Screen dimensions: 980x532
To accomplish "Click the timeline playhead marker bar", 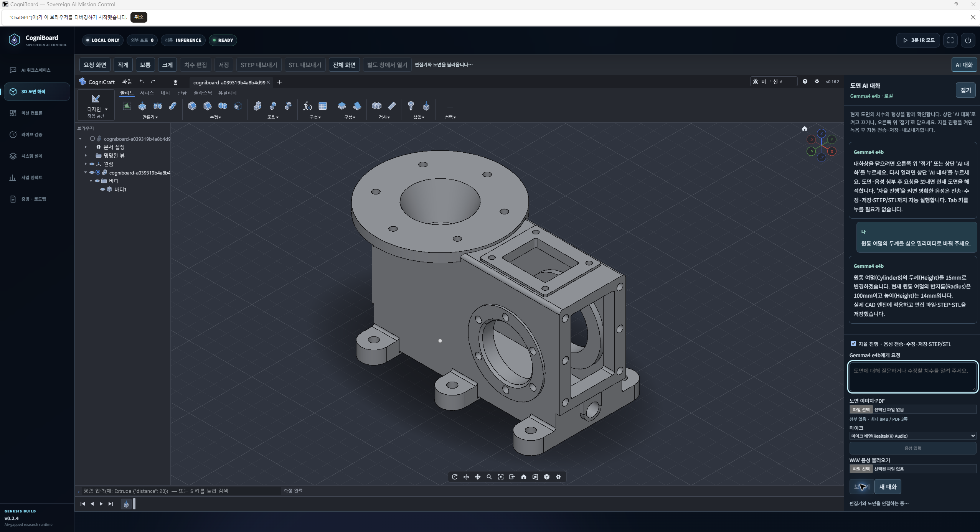I will (134, 504).
